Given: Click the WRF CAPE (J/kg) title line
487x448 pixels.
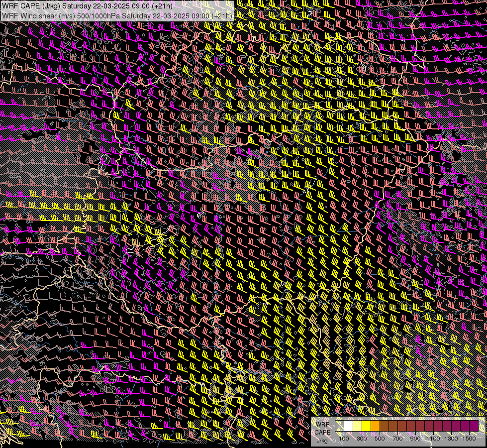Looking at the screenshot, I should 87,6.
